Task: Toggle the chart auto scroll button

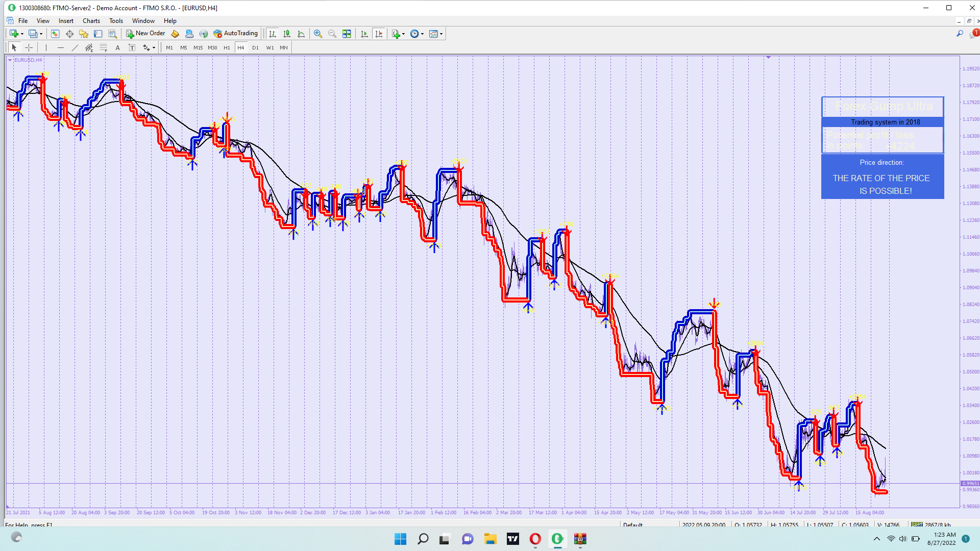Action: coord(364,34)
